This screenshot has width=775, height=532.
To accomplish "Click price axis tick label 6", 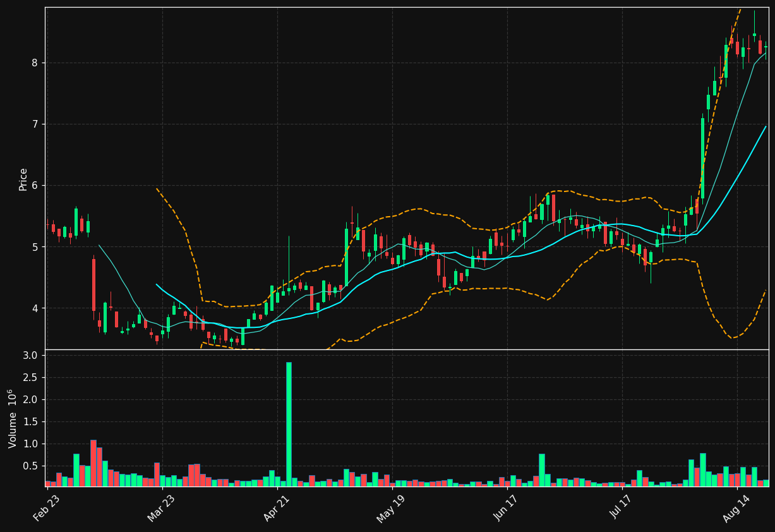I will (35, 185).
